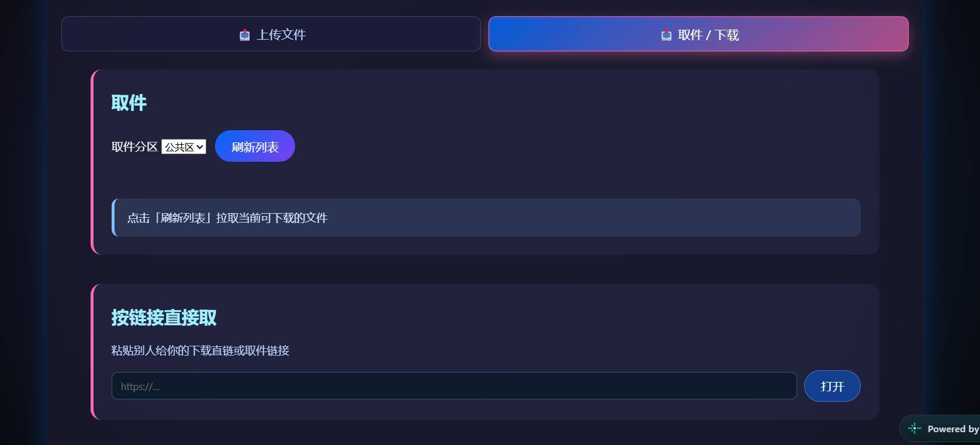This screenshot has width=980, height=445.
Task: Click the hint text 点击「刷新列表」拉取当前可下载的文件
Action: 227,218
